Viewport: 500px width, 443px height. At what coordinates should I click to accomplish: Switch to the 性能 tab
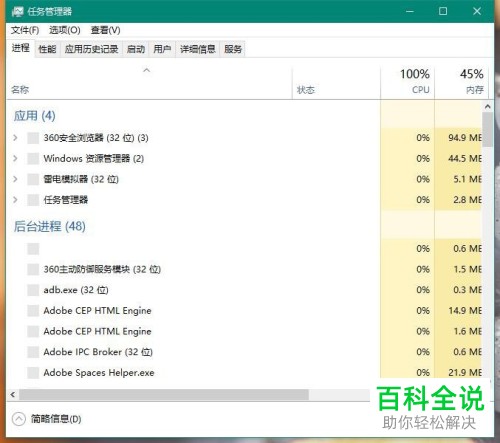[x=47, y=49]
